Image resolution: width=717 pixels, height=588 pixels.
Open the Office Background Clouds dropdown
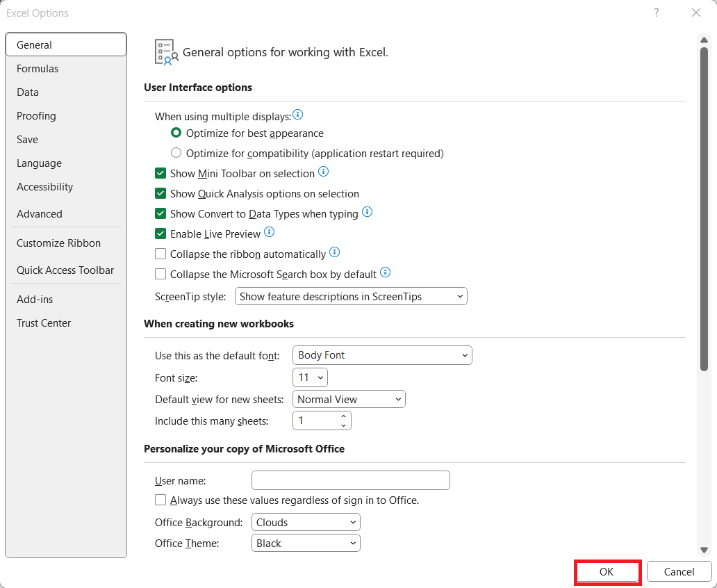click(306, 523)
